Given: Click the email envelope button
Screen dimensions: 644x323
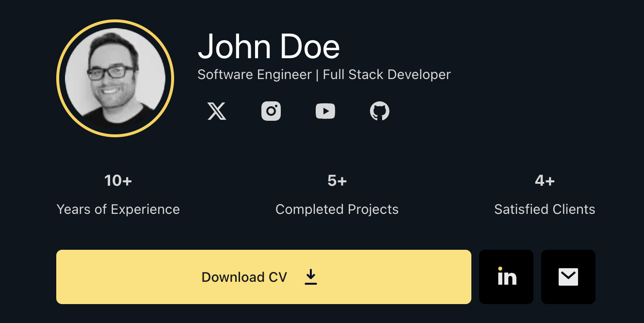Looking at the screenshot, I should pos(568,277).
